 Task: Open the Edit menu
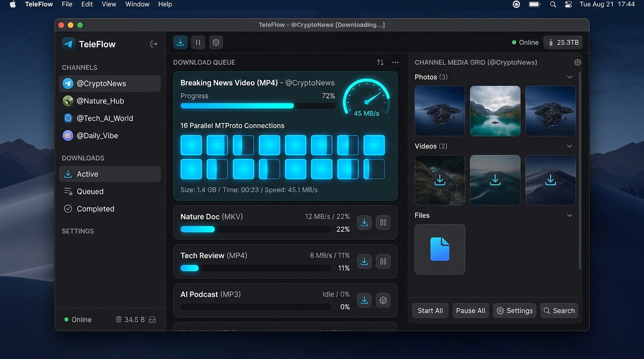(87, 4)
